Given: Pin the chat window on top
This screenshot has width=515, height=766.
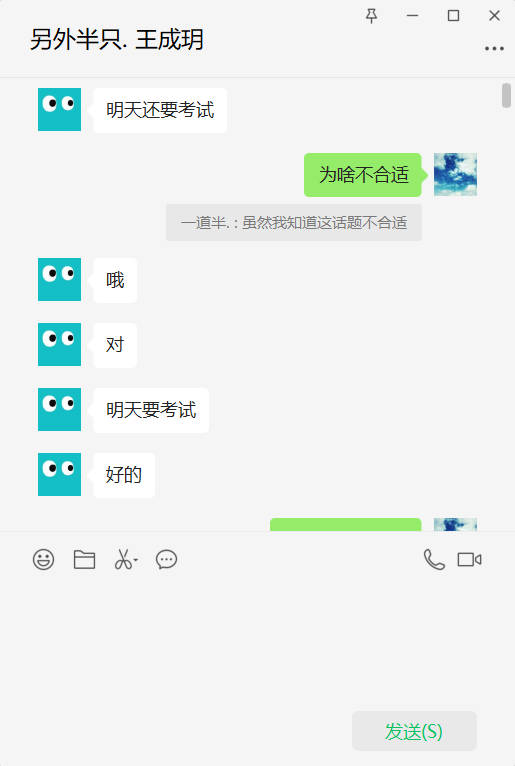Looking at the screenshot, I should [x=371, y=16].
